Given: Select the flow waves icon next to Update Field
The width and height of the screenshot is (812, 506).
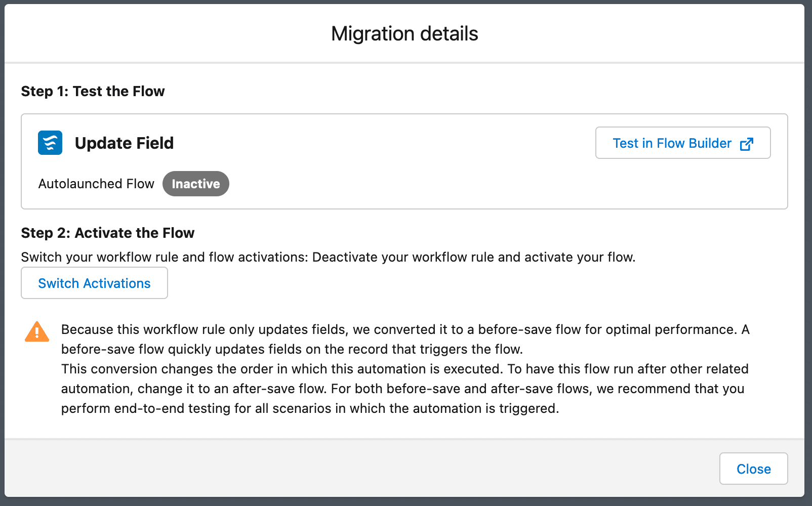Looking at the screenshot, I should [49, 143].
